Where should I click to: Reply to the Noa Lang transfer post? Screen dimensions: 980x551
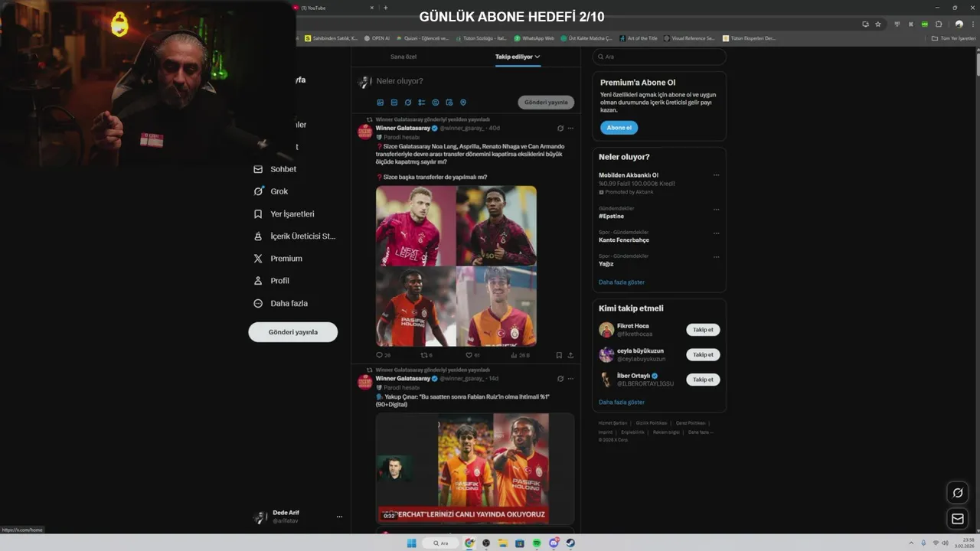[x=383, y=355]
